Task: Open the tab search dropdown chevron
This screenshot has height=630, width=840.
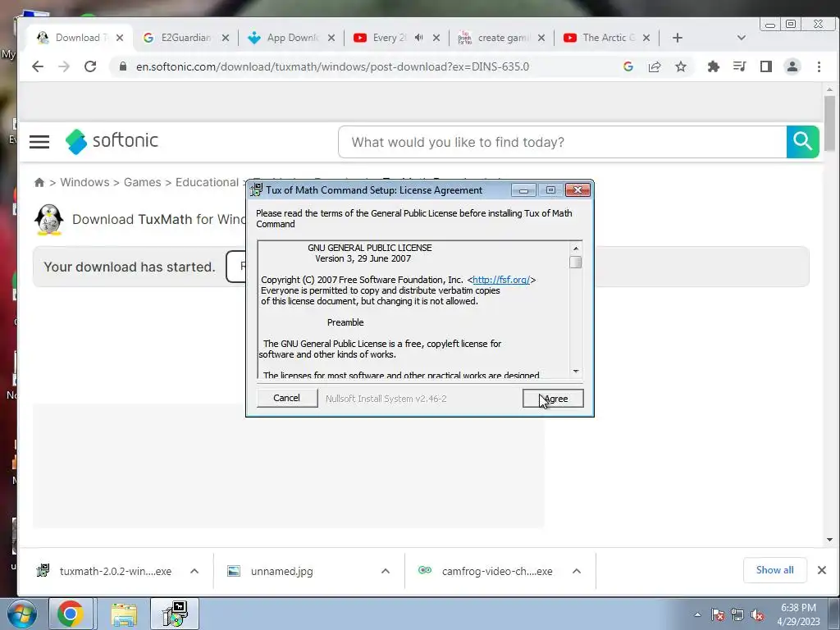Action: click(x=742, y=38)
